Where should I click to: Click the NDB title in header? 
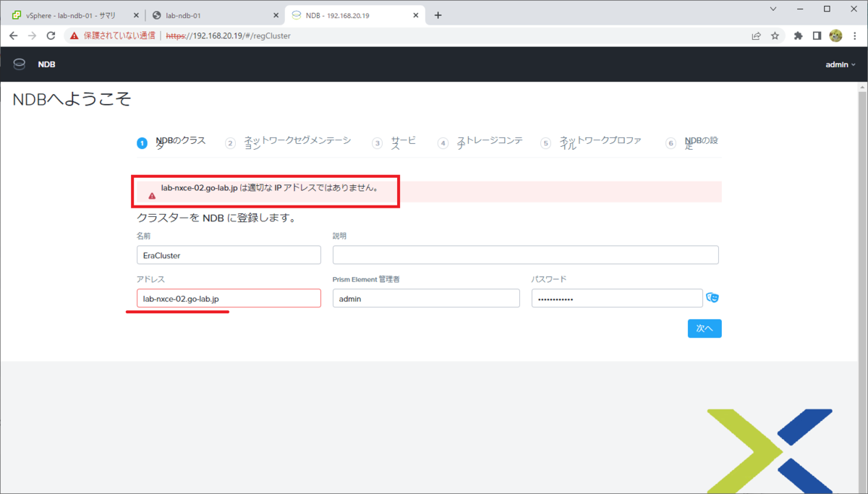click(47, 64)
